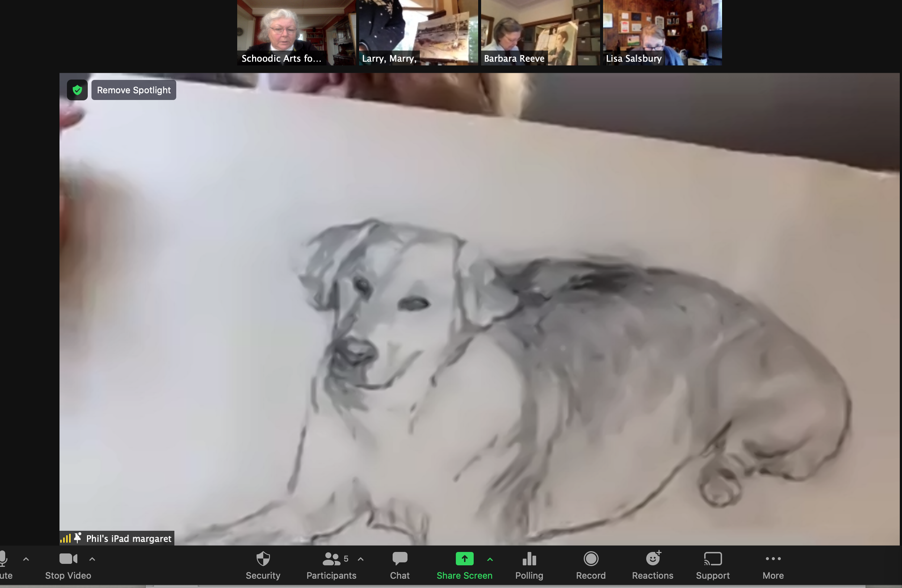Open the Security shield options
The image size is (902, 588).
click(262, 565)
